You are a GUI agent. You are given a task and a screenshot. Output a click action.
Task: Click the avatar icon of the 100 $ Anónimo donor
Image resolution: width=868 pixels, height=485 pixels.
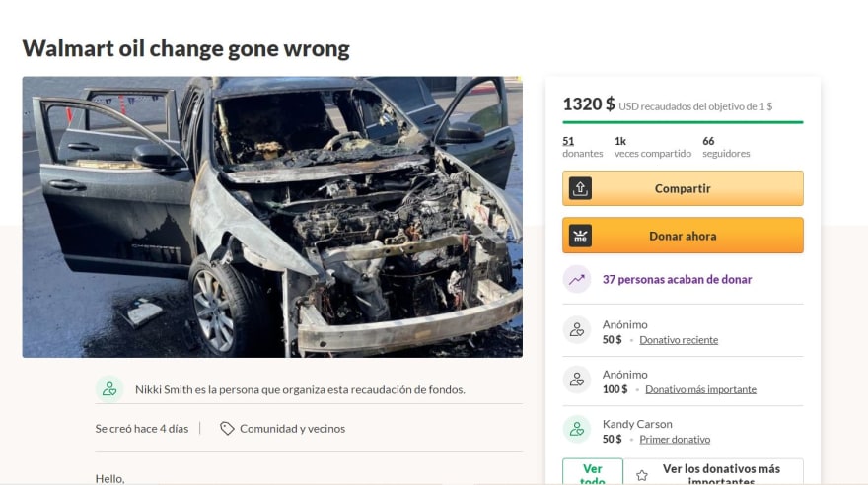tap(577, 380)
